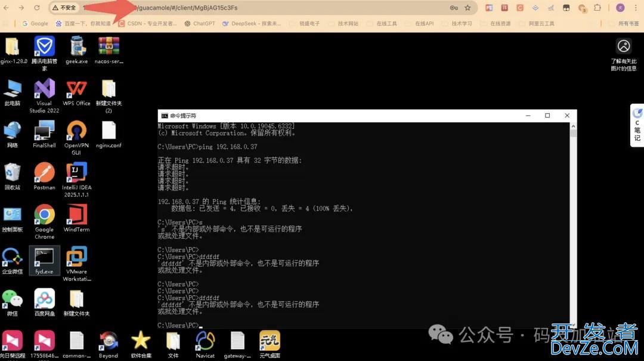Select the nginx.conf file on desktop
The width and height of the screenshot is (644, 361).
coord(109,131)
